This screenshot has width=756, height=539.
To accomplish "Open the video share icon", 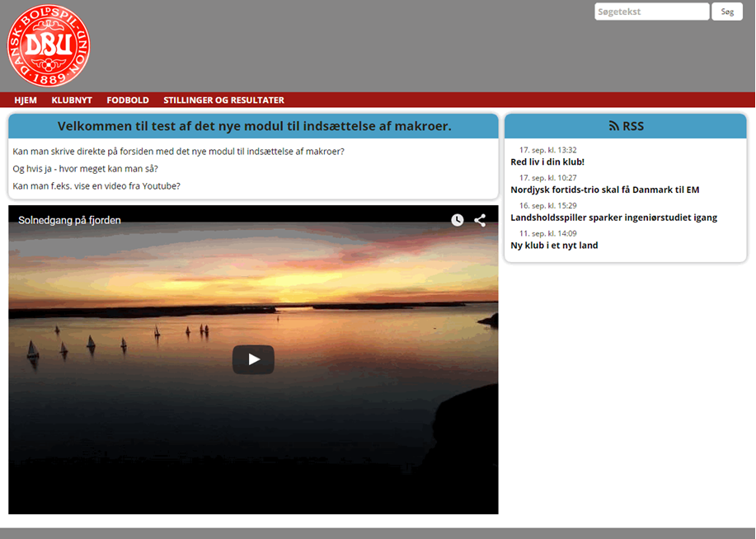I will pyautogui.click(x=480, y=220).
